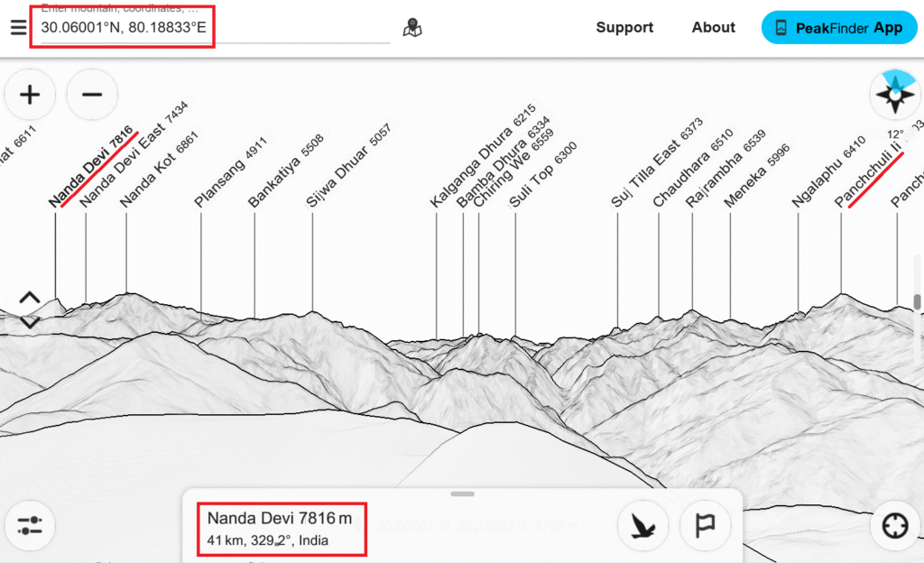Select the Nanda Devi 7816 peak label

pyautogui.click(x=90, y=168)
